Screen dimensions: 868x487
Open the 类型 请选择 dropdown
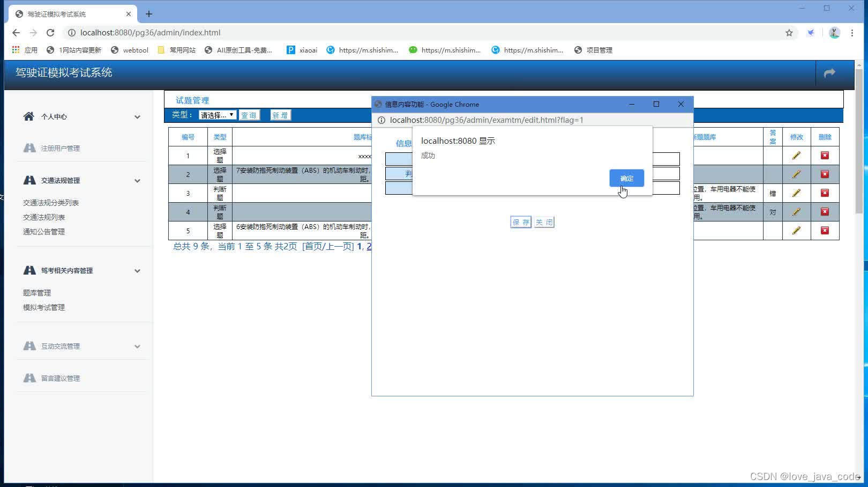point(217,115)
